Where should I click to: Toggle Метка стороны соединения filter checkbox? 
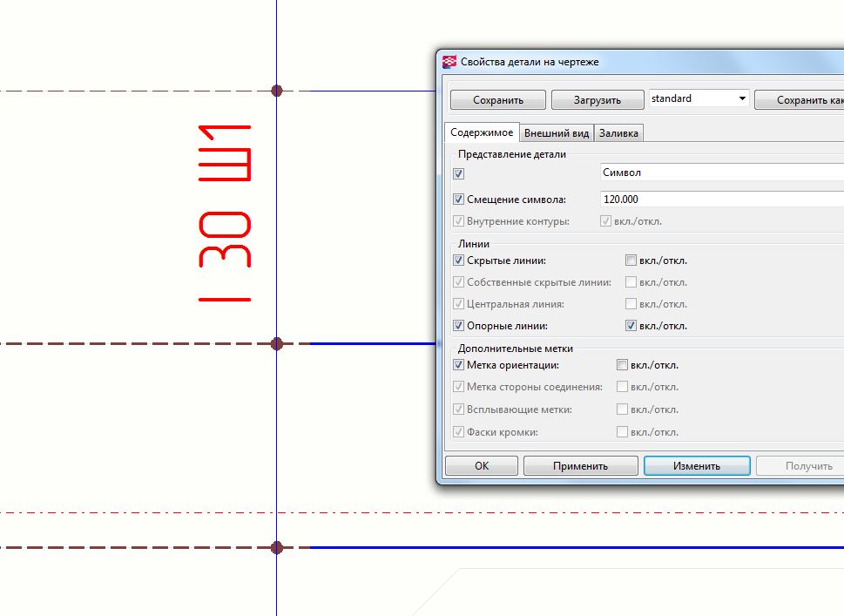click(x=459, y=387)
